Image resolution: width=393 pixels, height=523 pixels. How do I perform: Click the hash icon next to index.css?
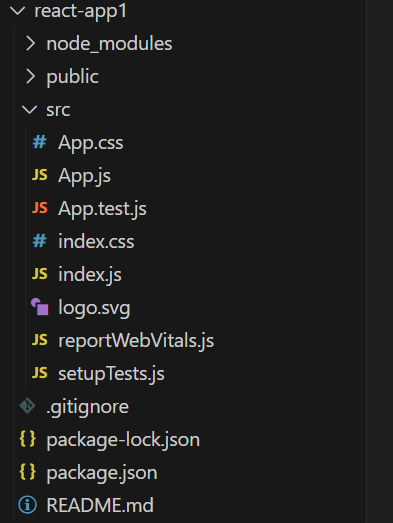[x=39, y=241]
